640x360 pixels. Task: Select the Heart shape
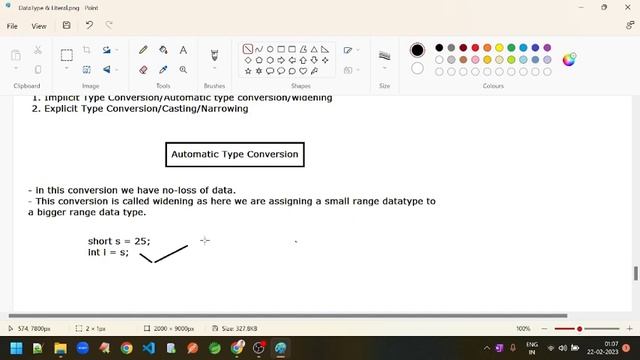(x=303, y=71)
